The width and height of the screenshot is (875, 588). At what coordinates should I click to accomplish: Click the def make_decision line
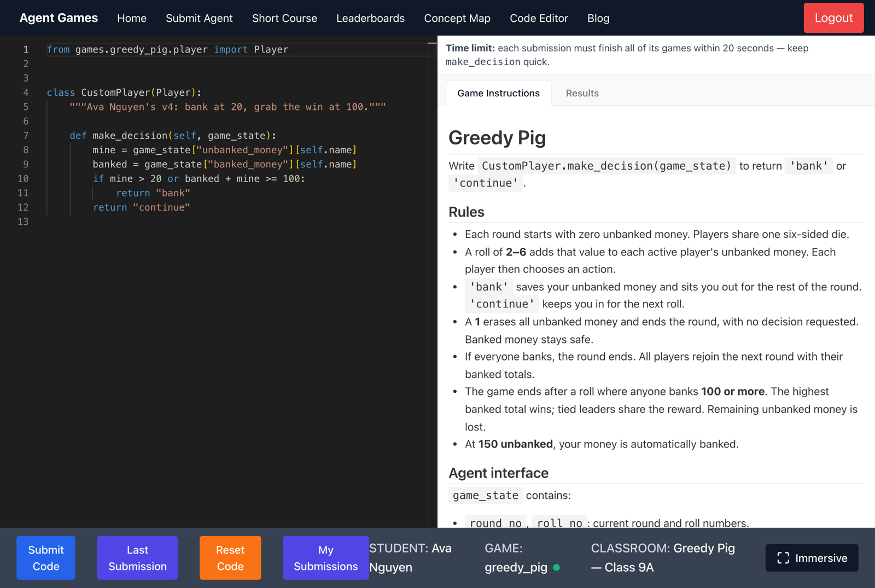[173, 135]
